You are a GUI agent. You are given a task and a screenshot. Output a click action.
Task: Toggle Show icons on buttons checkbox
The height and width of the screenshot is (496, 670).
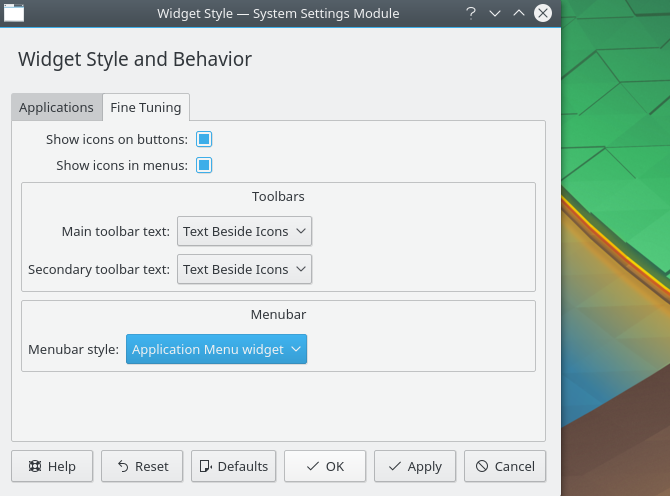204,139
